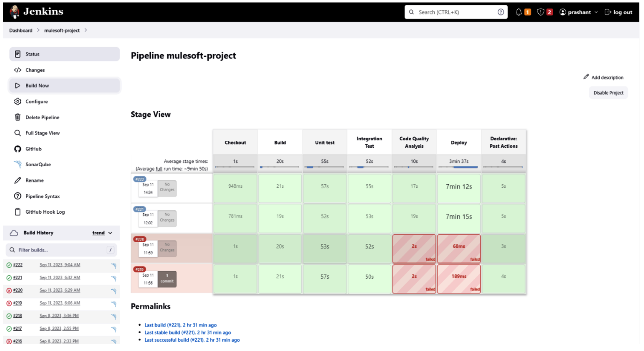This screenshot has height=351, width=644.
Task: Click the Build History cloud icon
Action: coord(14,233)
